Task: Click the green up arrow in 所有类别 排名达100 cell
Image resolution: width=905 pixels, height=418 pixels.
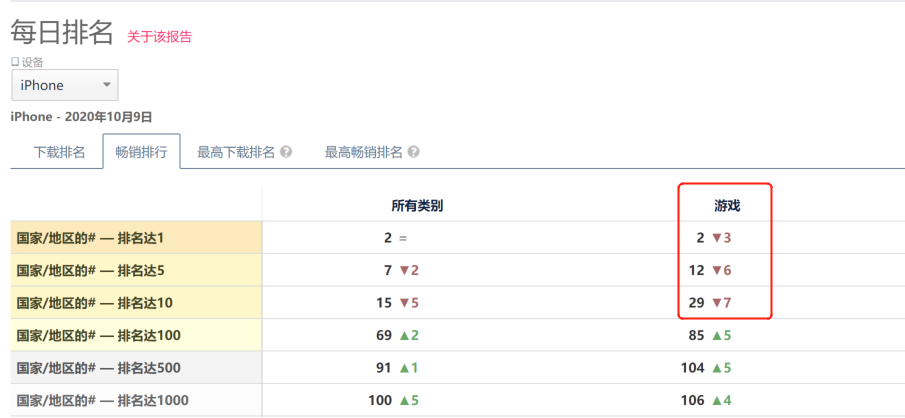Action: tap(403, 336)
